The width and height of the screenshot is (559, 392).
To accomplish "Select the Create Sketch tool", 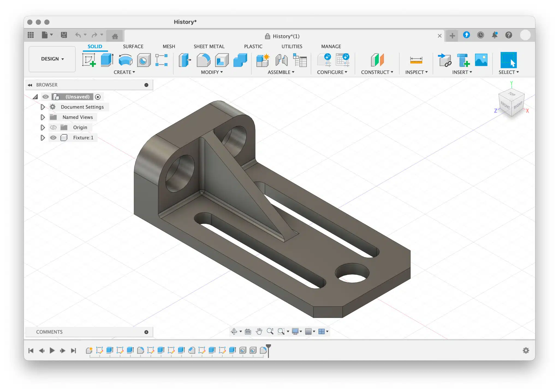I will (x=89, y=60).
